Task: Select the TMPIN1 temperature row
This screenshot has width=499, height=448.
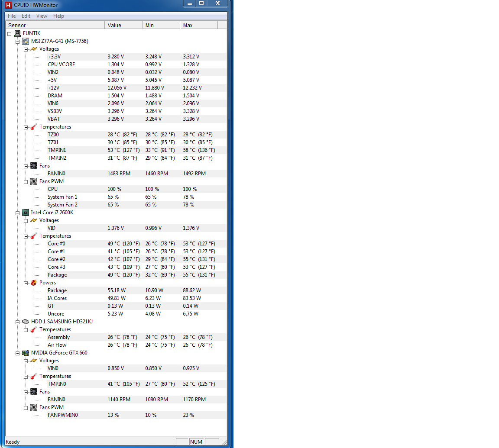Action: tap(136, 150)
